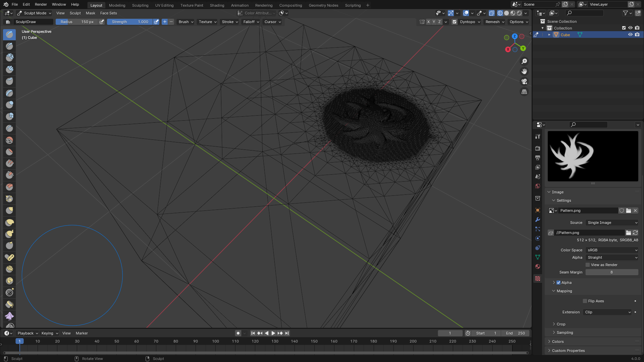Open the Modifiers wrench tab
The width and height of the screenshot is (644, 362).
pos(538,220)
